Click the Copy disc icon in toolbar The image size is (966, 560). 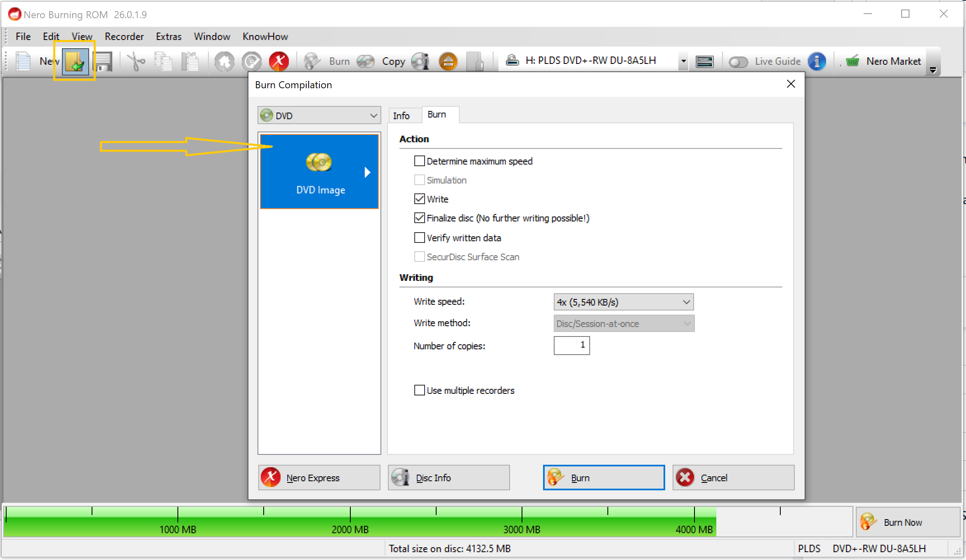[x=366, y=61]
